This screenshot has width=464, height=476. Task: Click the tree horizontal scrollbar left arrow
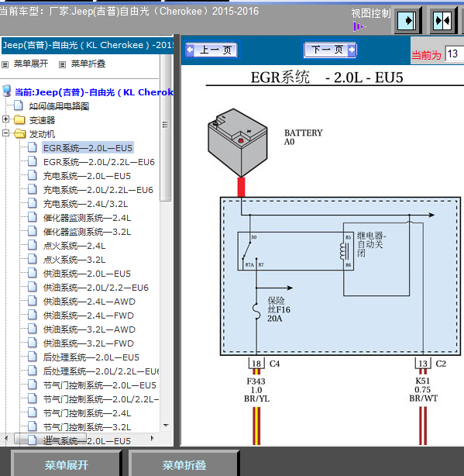[x=5, y=438]
